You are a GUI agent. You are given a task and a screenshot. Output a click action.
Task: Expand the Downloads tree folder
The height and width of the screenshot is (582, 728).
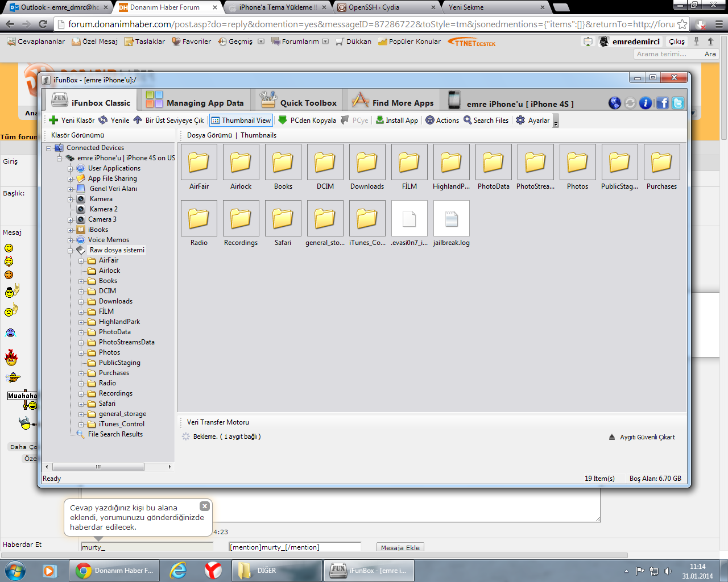pos(81,302)
